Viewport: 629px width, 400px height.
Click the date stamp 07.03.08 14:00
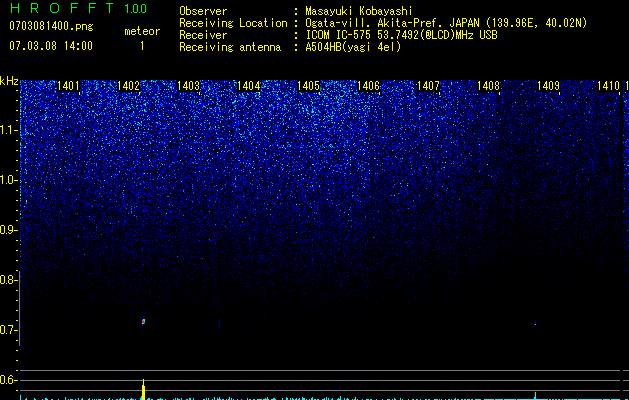coord(51,46)
